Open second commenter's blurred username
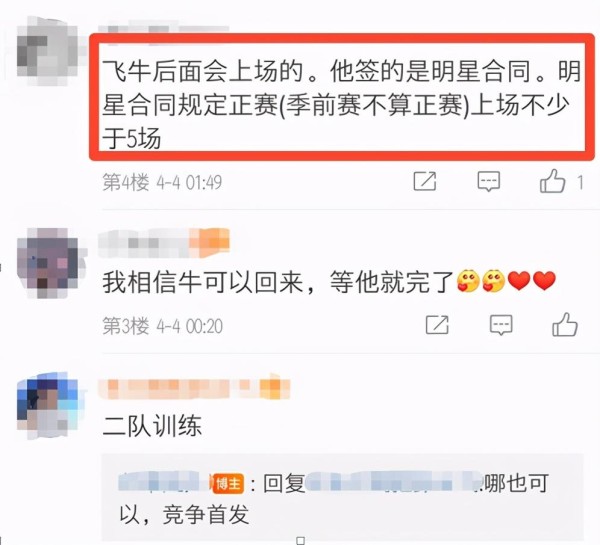Screen dimensions: 600x545 (163, 243)
